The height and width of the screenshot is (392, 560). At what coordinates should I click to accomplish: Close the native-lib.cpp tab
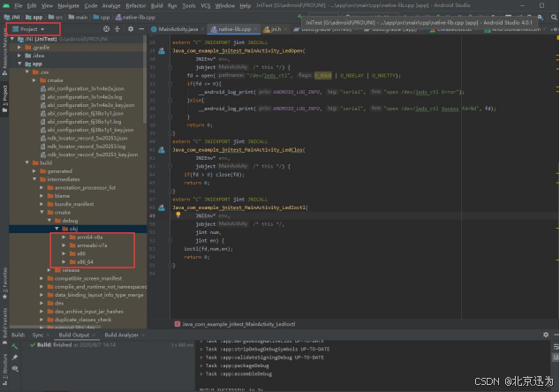coord(256,29)
